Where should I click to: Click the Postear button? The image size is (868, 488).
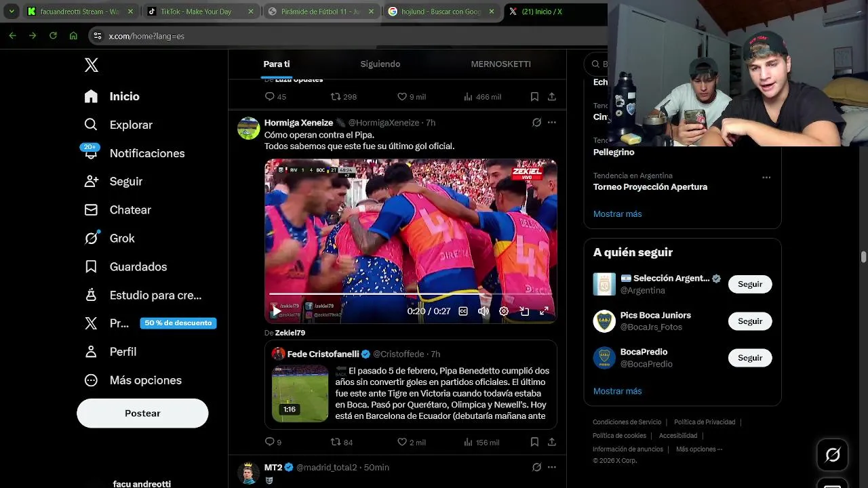click(142, 413)
